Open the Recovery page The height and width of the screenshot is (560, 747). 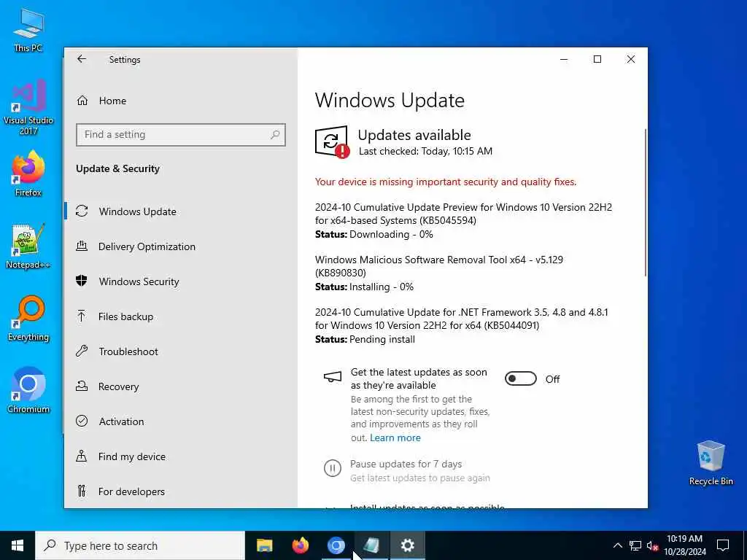tap(181, 386)
